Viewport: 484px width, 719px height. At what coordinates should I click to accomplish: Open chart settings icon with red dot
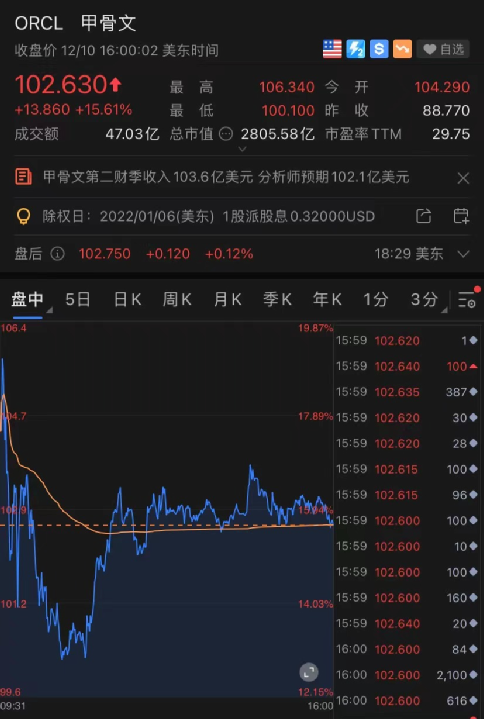[x=467, y=299]
